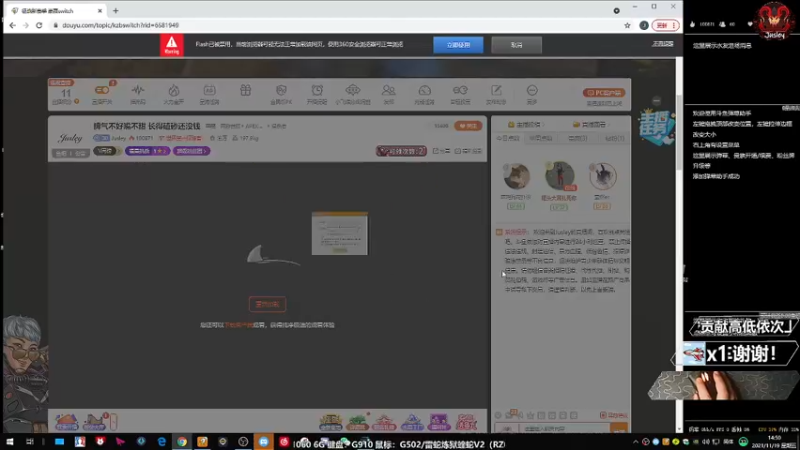Click the text link at banner's right end
800x450 pixels.
(x=662, y=44)
